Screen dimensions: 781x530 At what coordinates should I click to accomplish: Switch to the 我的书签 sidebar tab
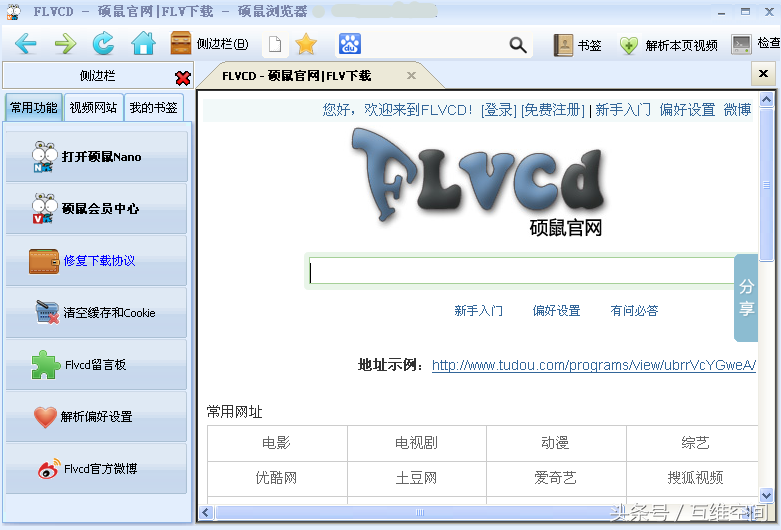coord(153,108)
